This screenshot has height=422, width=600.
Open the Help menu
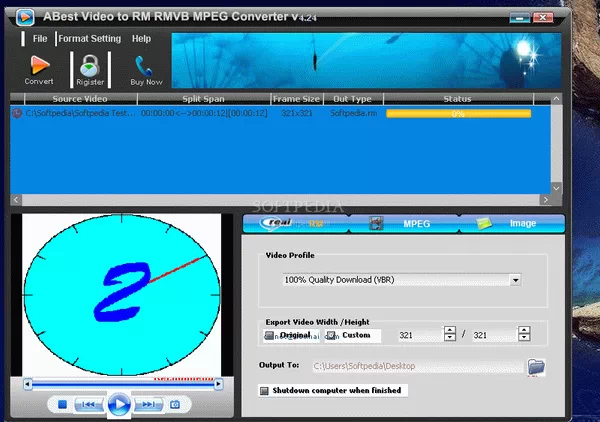[x=141, y=39]
